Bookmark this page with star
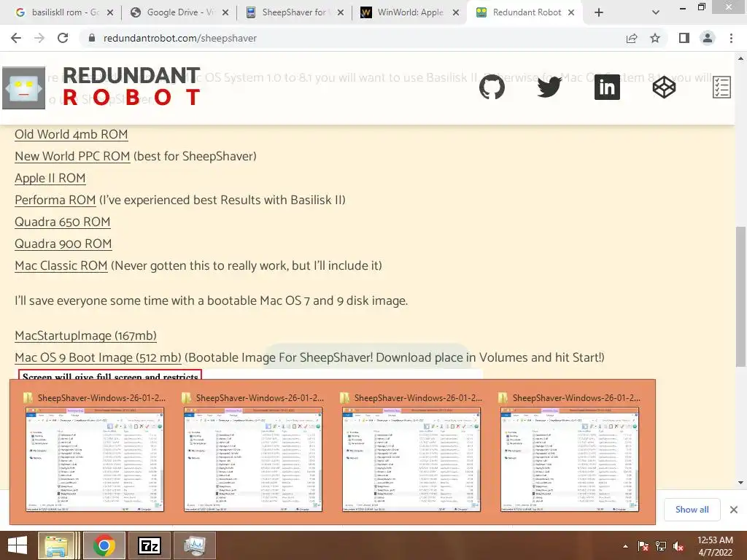Screen dimensions: 747x560 pos(655,38)
